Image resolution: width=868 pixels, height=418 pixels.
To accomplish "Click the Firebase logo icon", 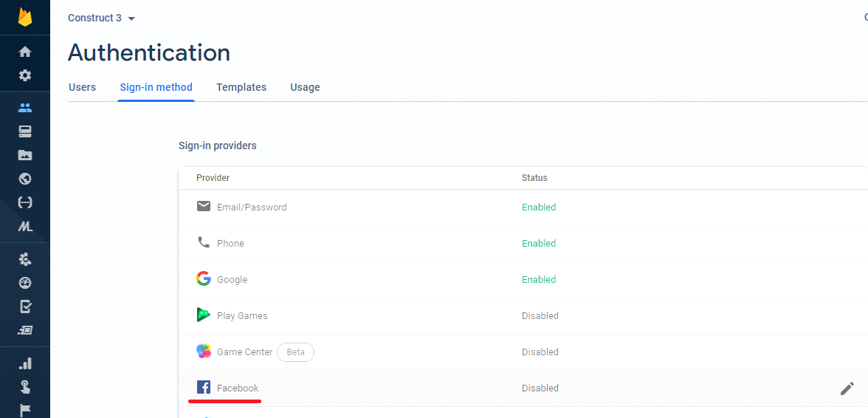I will [25, 17].
